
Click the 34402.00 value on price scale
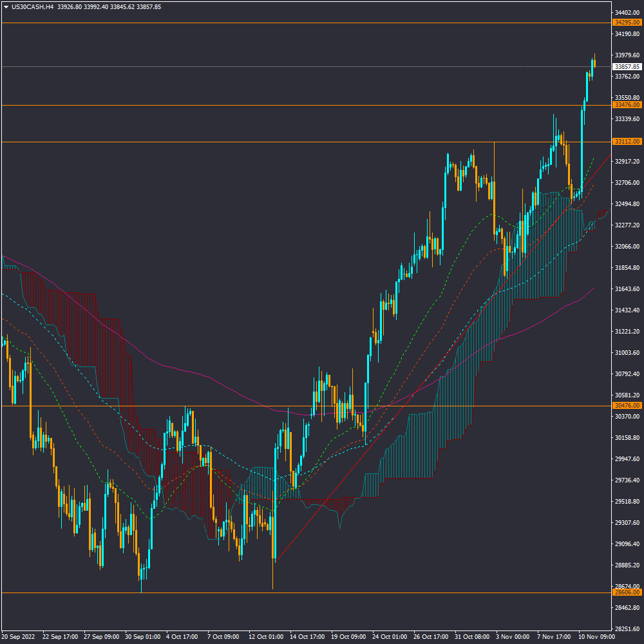[627, 12]
